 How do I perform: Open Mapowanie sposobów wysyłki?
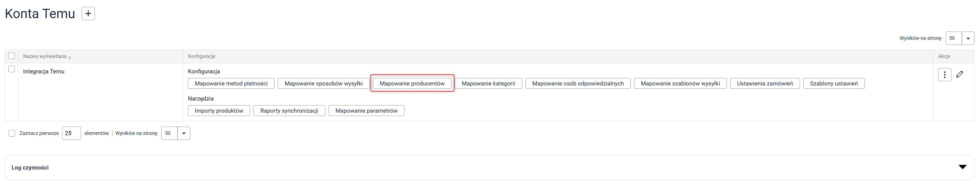323,83
